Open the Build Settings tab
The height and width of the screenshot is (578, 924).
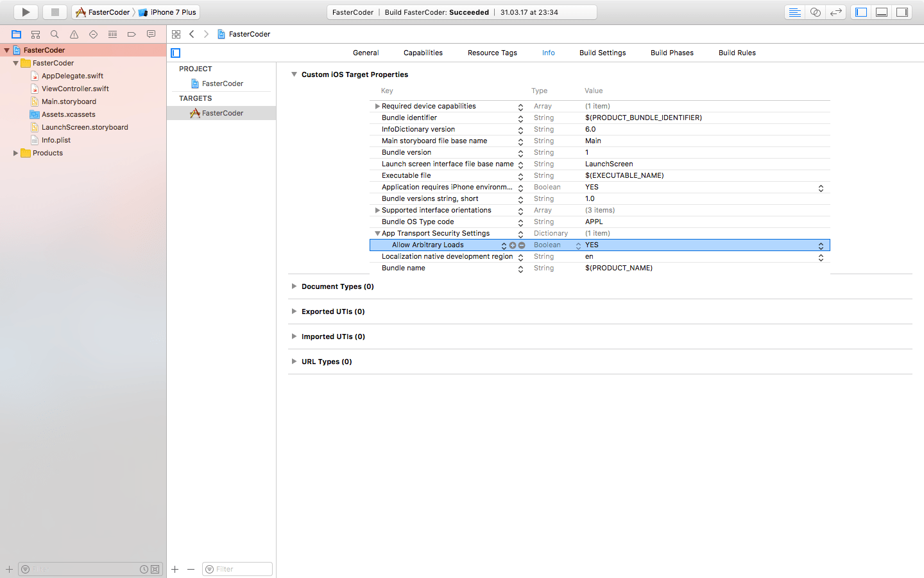[x=603, y=53]
